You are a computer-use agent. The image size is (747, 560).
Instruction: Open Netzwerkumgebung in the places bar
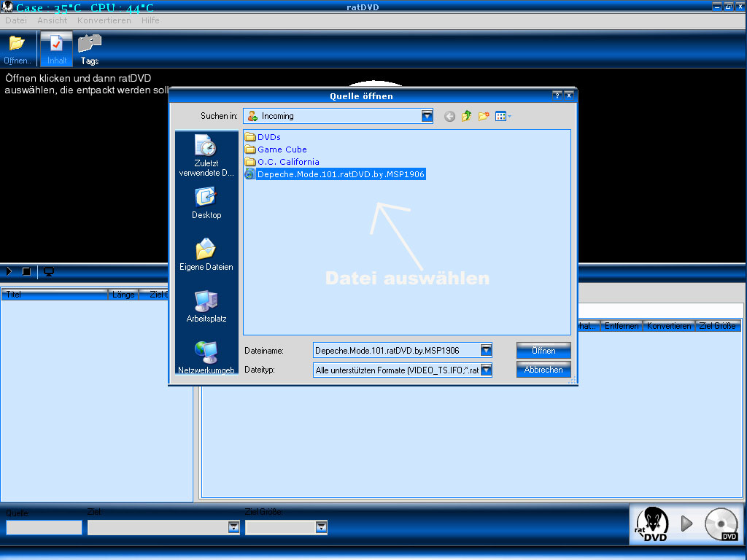pyautogui.click(x=206, y=357)
